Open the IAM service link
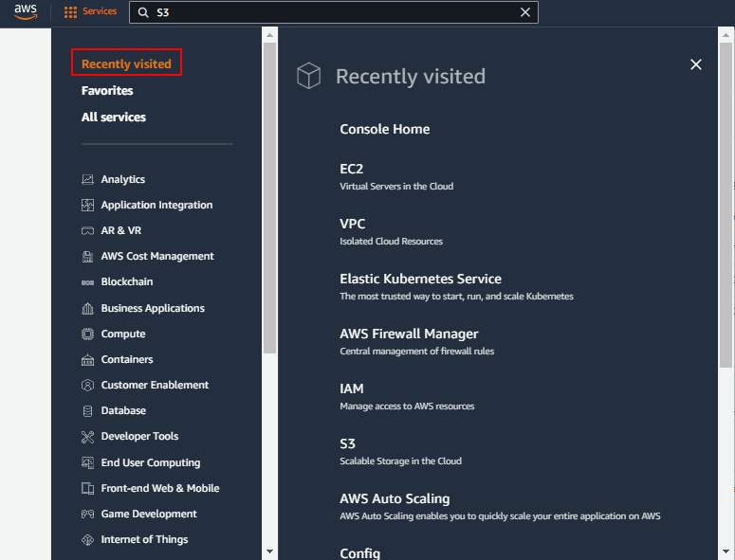The height and width of the screenshot is (560, 735). coord(352,388)
